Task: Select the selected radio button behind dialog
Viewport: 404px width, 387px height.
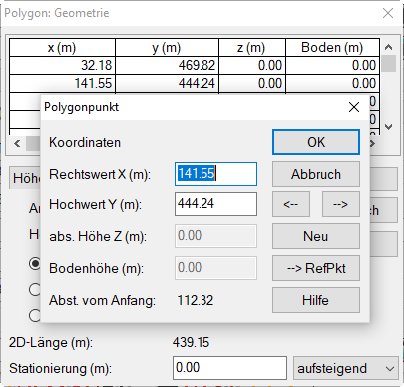Action: (x=35, y=263)
